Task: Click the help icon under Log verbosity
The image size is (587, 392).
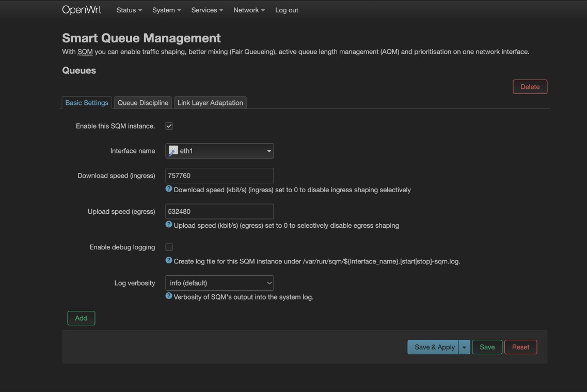Action: [169, 296]
